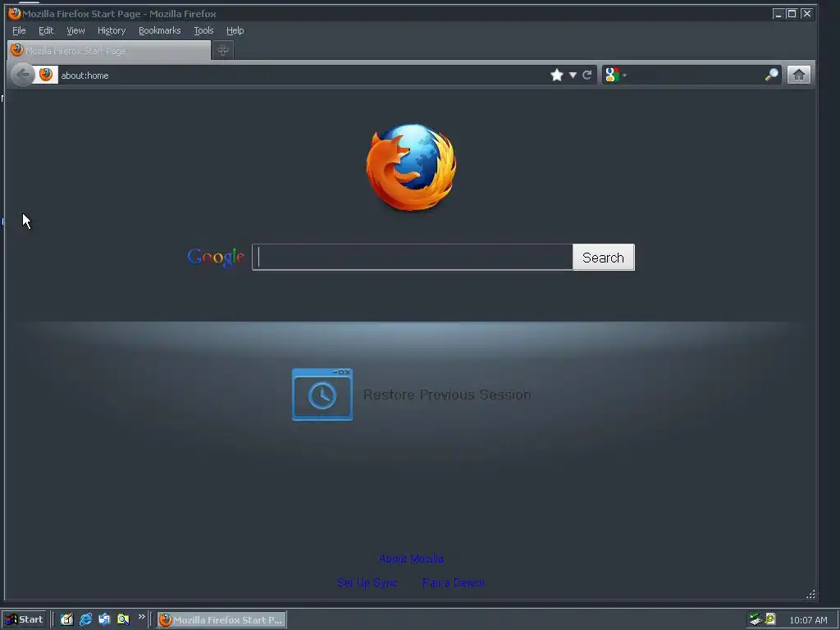Click the Google logo
This screenshot has height=630, width=840.
point(216,258)
